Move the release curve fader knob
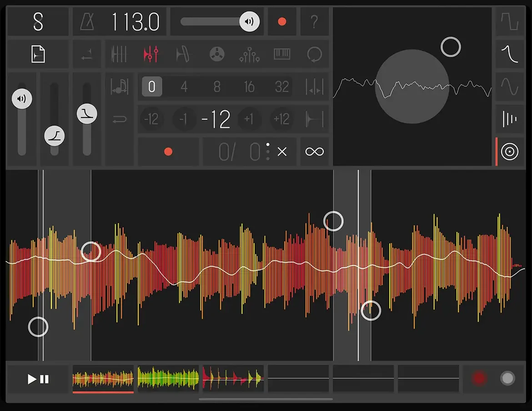The image size is (532, 411). (87, 114)
